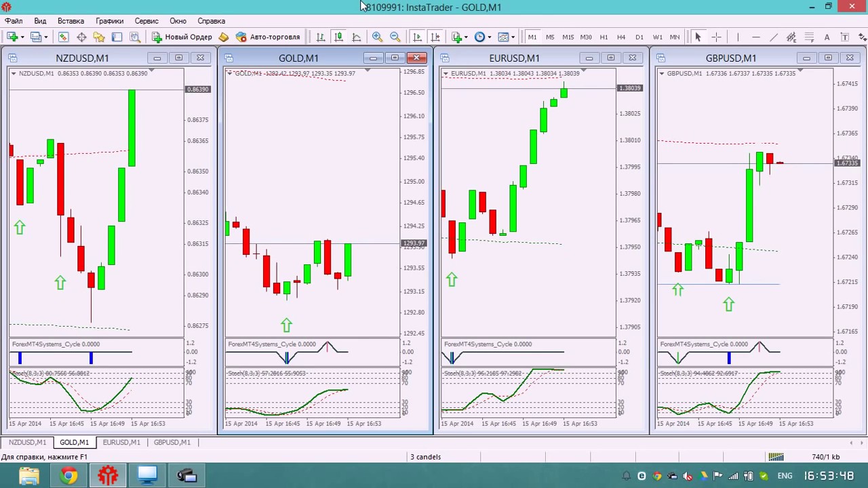This screenshot has width=868, height=488.
Task: Select the H1 timeframe button
Action: (604, 37)
